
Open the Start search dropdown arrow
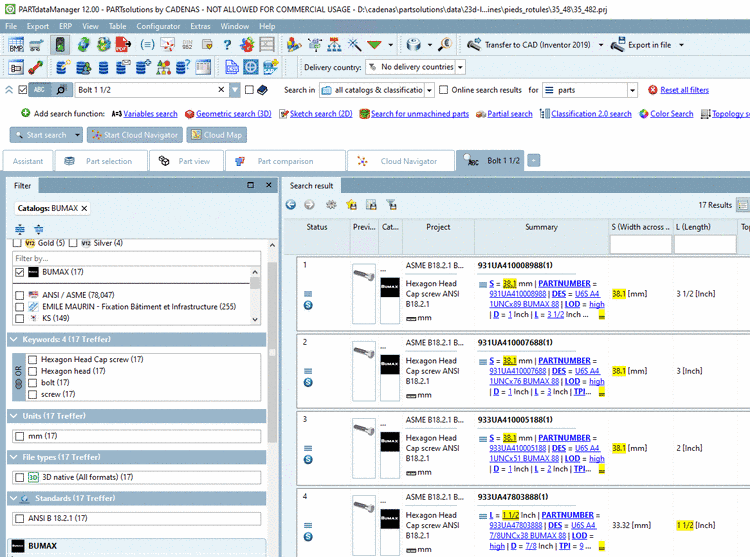pyautogui.click(x=77, y=135)
